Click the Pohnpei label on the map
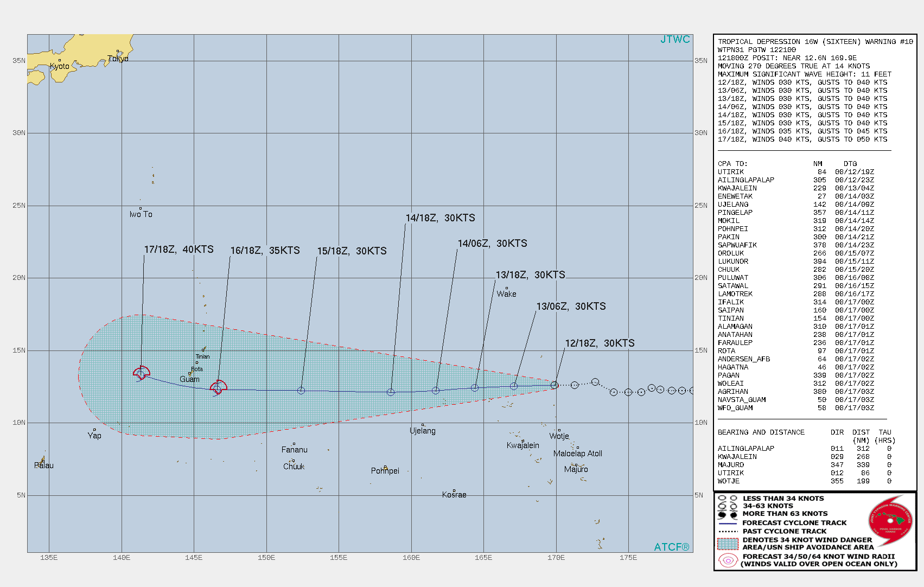 coord(385,471)
